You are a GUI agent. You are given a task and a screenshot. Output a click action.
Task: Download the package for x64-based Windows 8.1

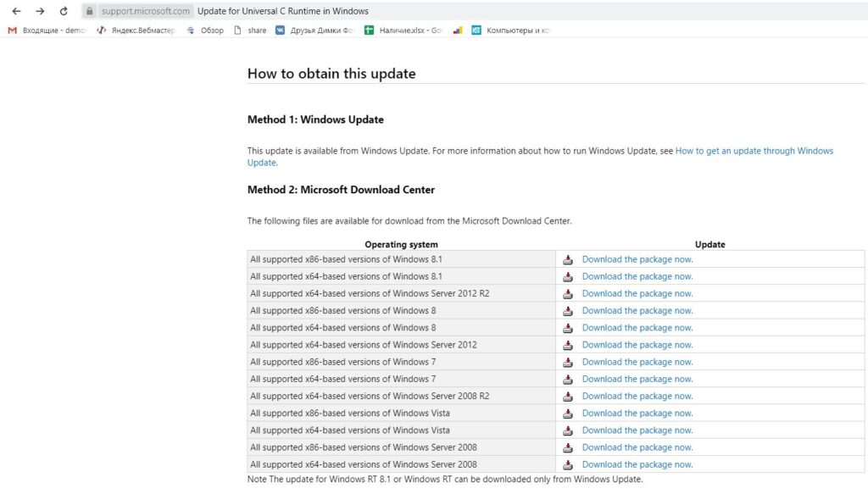pyautogui.click(x=637, y=276)
